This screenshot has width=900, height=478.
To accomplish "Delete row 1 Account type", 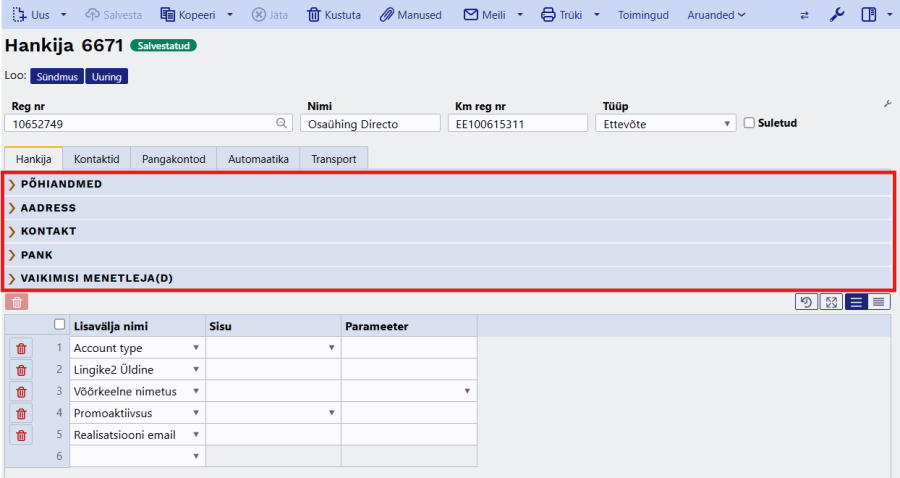I will pyautogui.click(x=21, y=348).
